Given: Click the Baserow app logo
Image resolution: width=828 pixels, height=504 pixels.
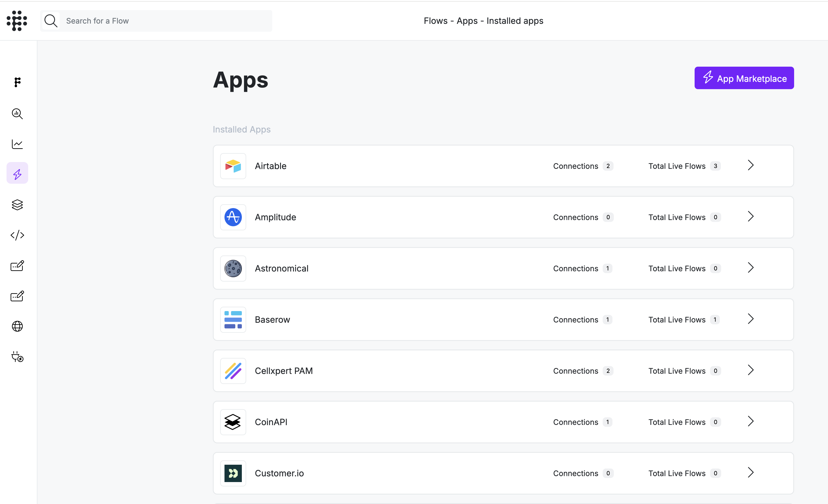Looking at the screenshot, I should pyautogui.click(x=233, y=320).
